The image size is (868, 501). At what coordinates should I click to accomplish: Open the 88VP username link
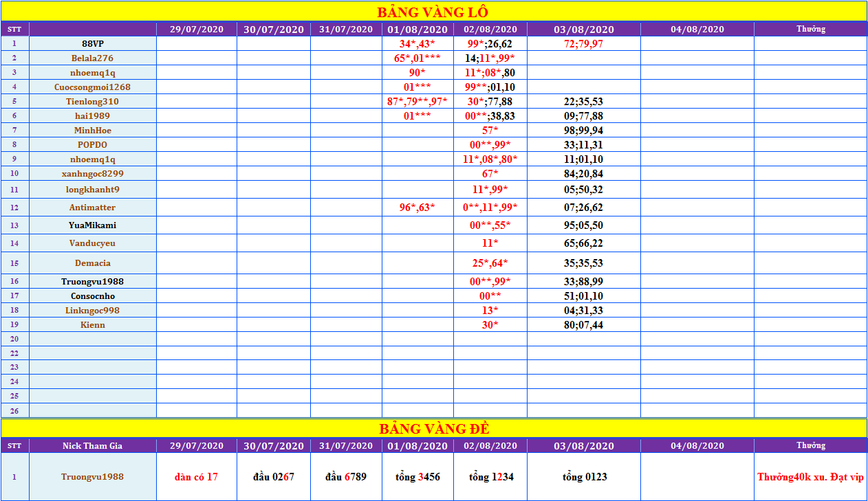93,43
